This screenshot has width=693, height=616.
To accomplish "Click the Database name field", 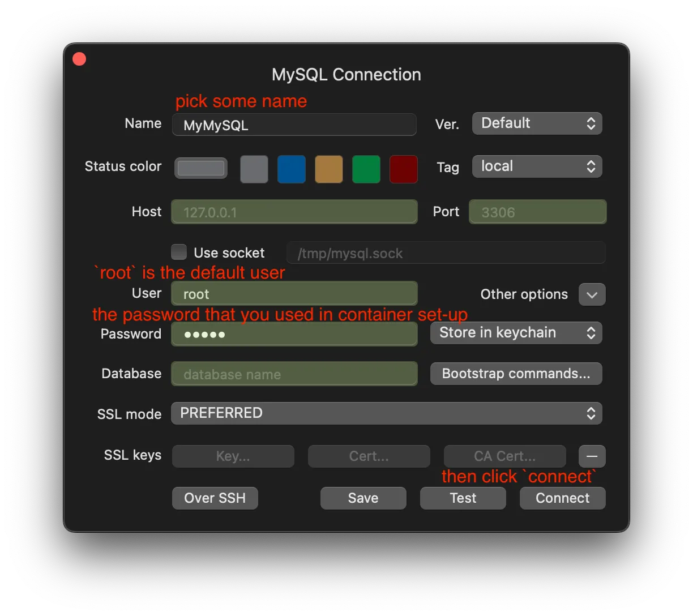I will [x=294, y=374].
